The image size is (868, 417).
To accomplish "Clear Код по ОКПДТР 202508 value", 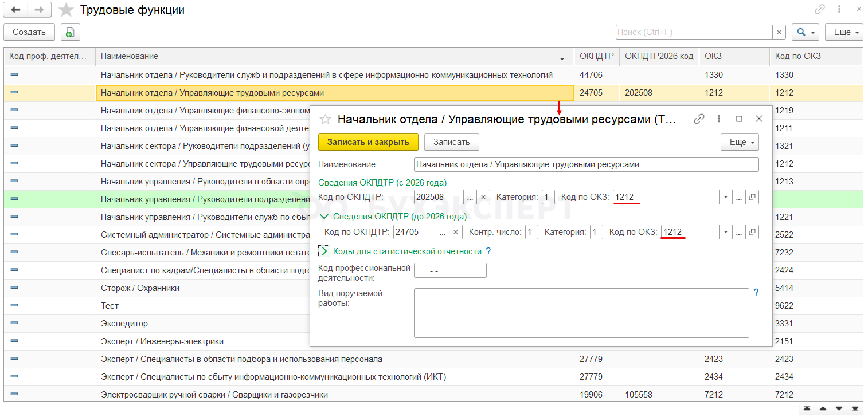I will [x=483, y=197].
